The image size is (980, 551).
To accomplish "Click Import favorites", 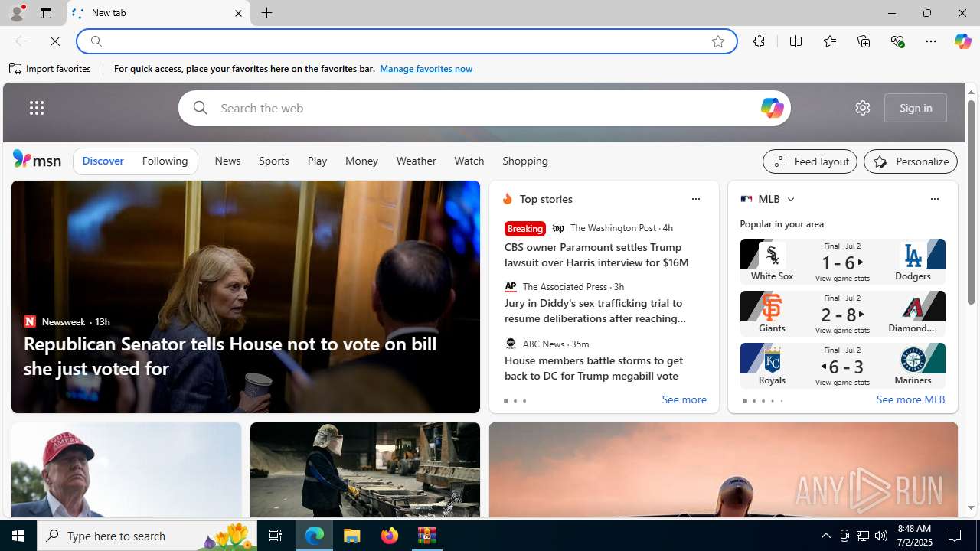I will click(x=51, y=69).
